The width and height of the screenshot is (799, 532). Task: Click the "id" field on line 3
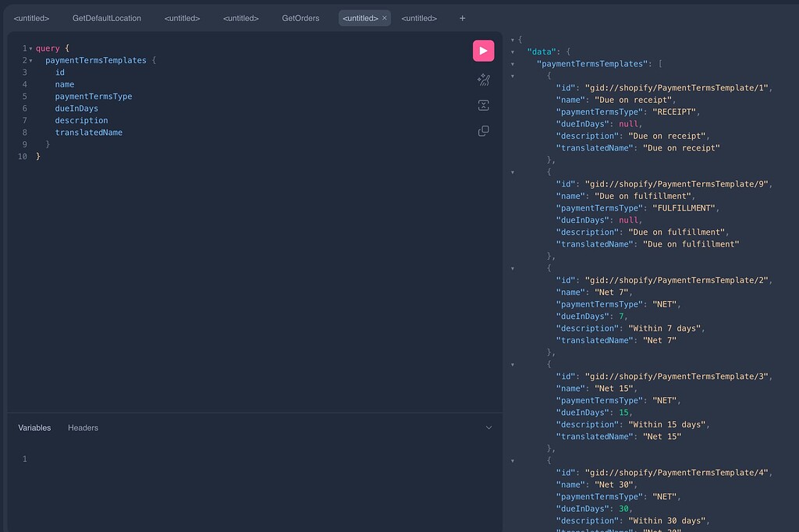[60, 73]
